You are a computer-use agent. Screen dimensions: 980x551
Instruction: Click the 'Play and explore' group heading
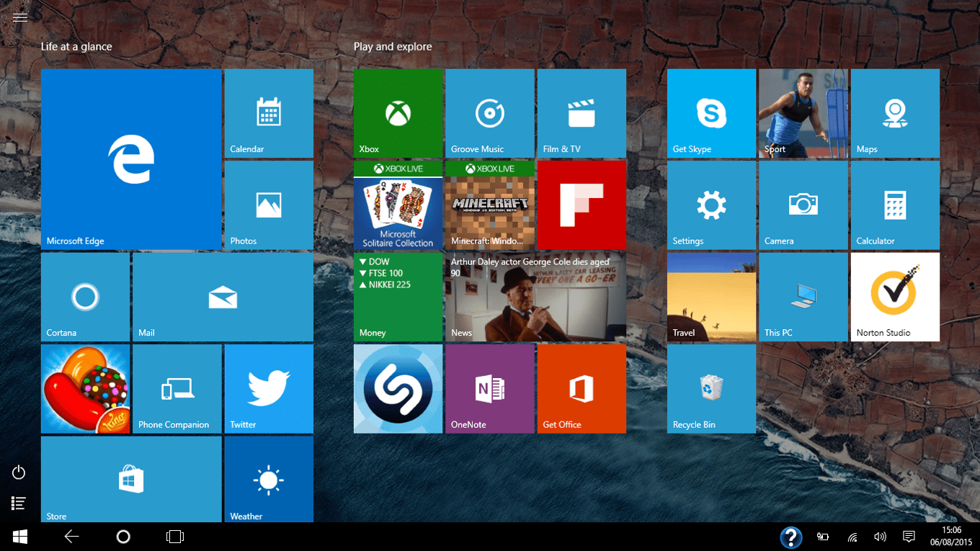point(393,47)
